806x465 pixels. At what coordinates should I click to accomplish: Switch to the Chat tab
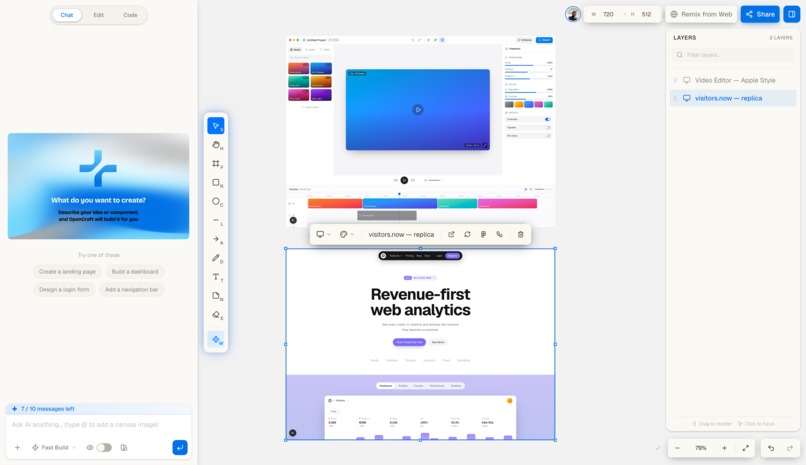[x=67, y=15]
